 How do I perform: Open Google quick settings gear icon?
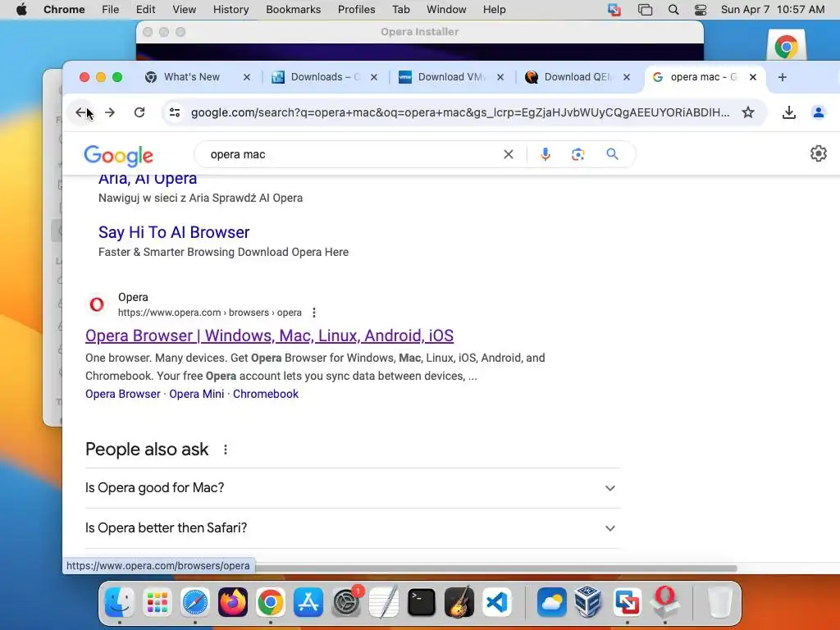[818, 153]
